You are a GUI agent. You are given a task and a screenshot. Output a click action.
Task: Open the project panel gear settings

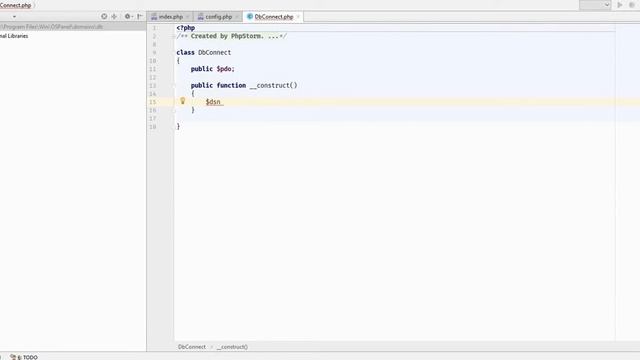tap(128, 16)
